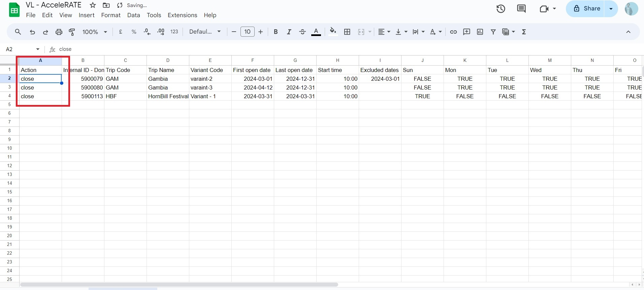The width and height of the screenshot is (644, 290).
Task: Expand the Name Box dropdown arrow
Action: (38, 49)
